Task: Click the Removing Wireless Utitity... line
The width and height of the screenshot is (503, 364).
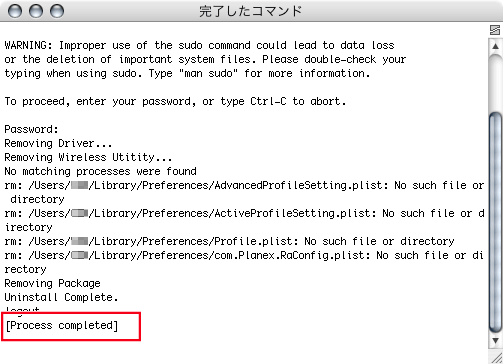Action: [88, 157]
